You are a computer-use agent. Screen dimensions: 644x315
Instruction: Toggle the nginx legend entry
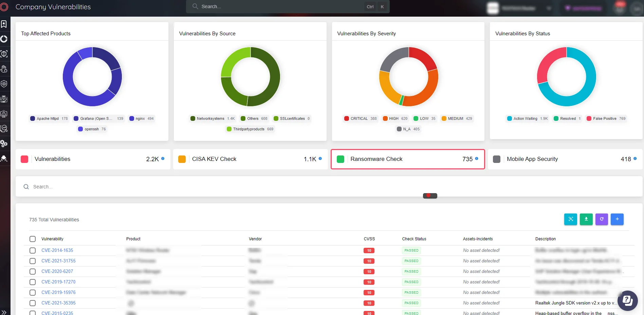[142, 118]
